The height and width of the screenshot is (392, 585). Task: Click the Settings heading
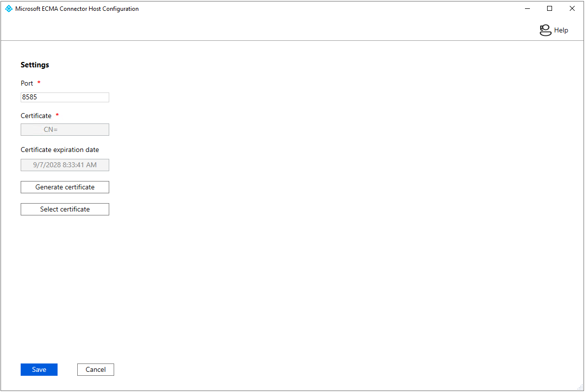point(35,65)
